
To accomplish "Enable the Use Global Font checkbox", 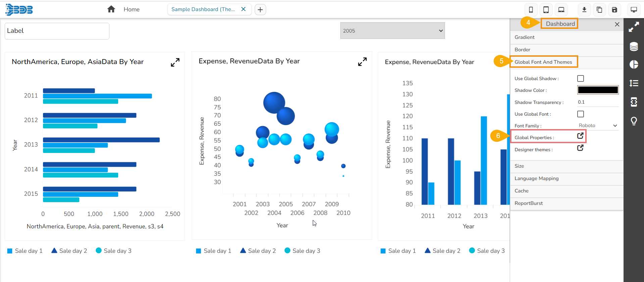I will coord(581,114).
